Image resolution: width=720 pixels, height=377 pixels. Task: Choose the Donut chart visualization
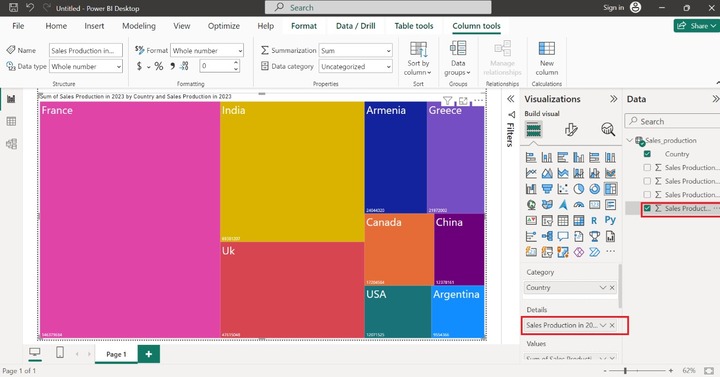click(x=594, y=189)
